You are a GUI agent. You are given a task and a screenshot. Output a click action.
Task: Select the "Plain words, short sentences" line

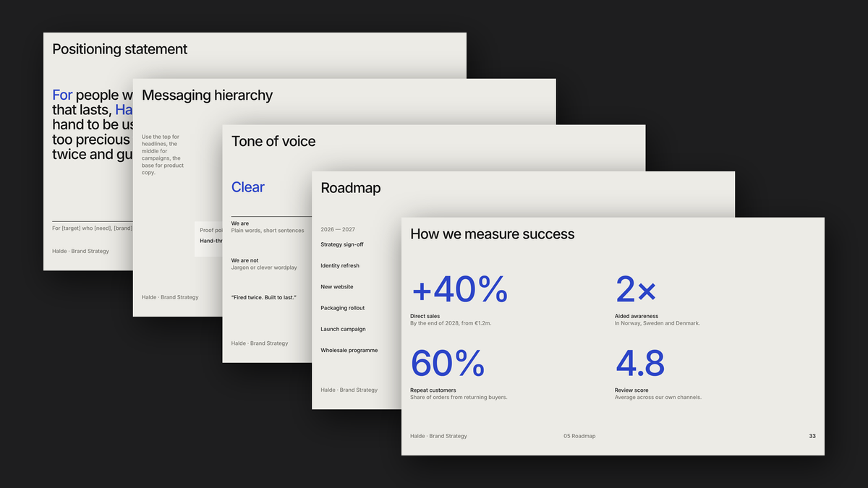[268, 231]
